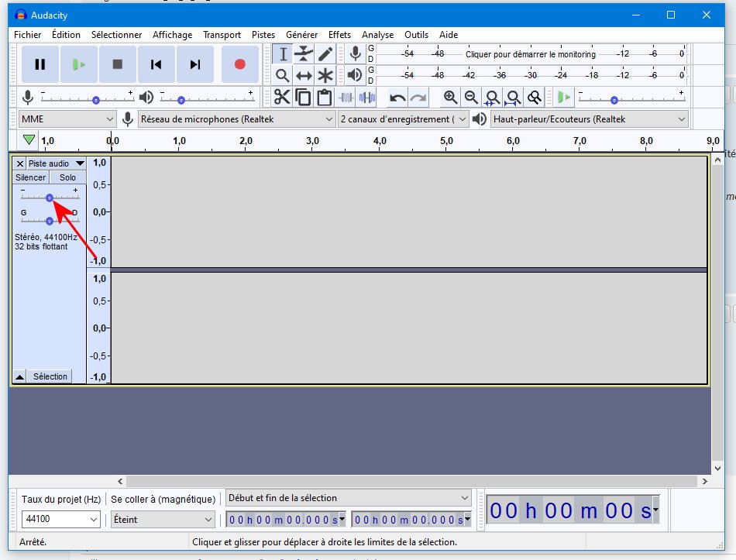Image resolution: width=736 pixels, height=560 pixels.
Task: Open the recording channels dropdown
Action: coord(403,119)
